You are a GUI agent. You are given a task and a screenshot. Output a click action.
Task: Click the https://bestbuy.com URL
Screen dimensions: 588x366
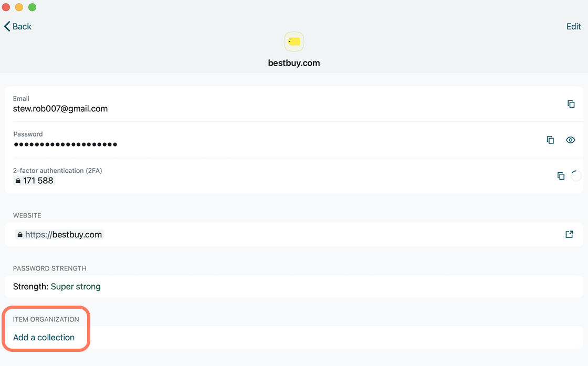(x=64, y=234)
